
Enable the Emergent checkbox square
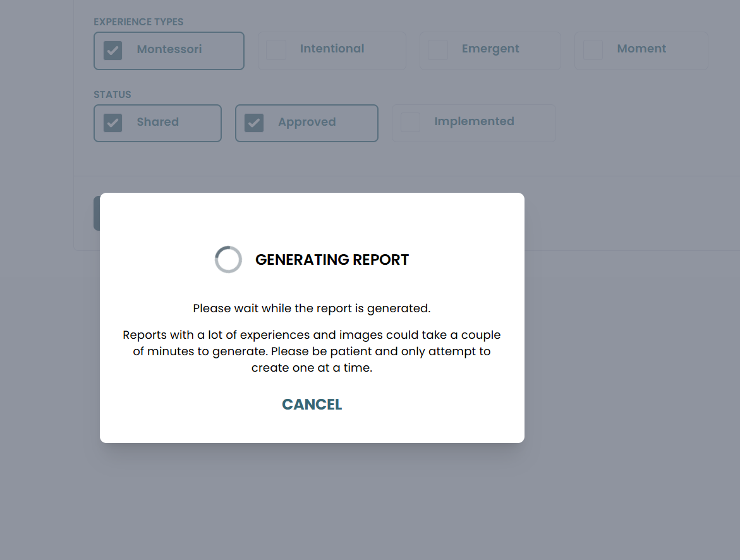438,50
